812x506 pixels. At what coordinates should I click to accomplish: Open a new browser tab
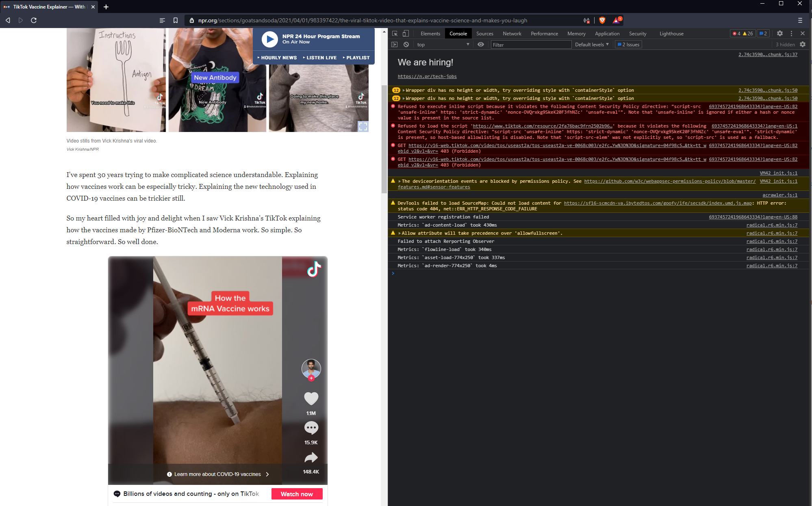106,7
